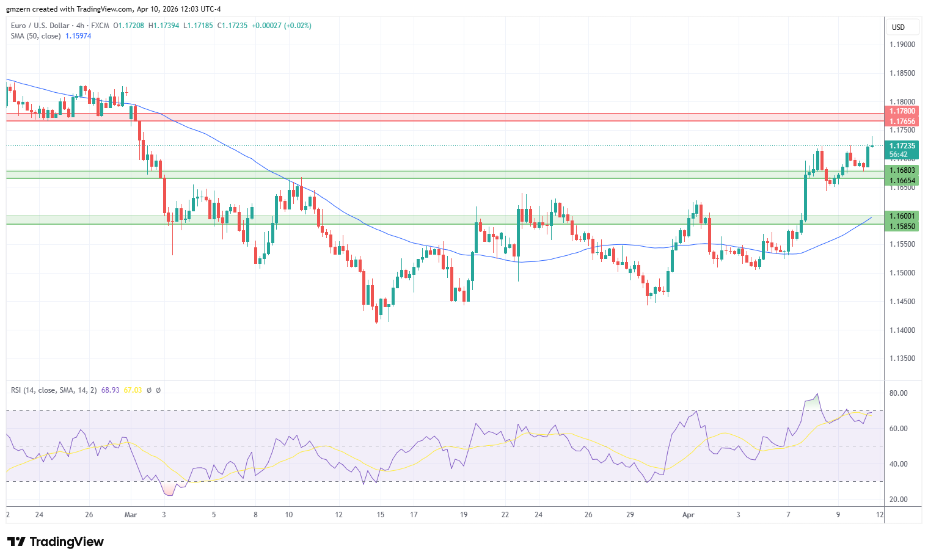Viewport: 928px width, 560px height.
Task: Click the RSI value 68.93
Action: click(x=110, y=390)
